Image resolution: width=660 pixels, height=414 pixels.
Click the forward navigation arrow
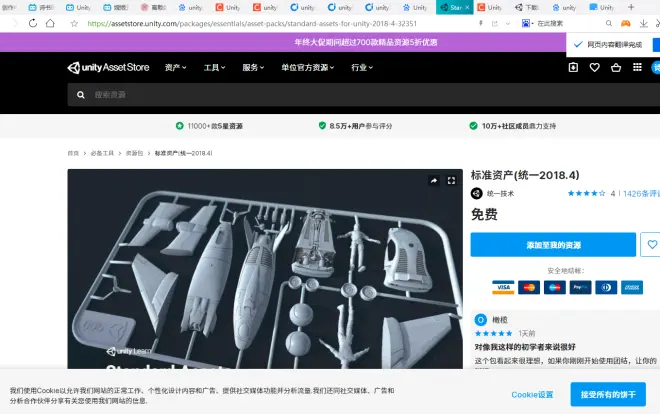click(16, 24)
